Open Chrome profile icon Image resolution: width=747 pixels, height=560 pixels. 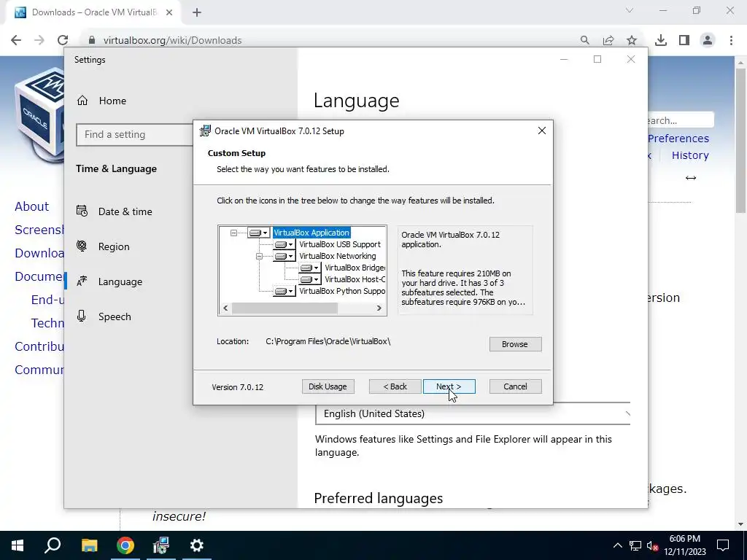point(708,41)
